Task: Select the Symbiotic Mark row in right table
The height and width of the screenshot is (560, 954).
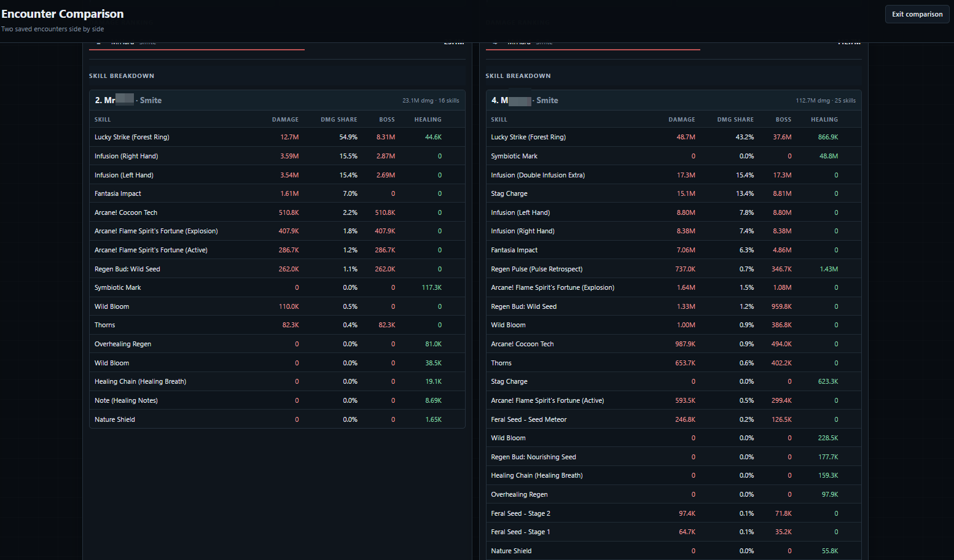Action: coord(673,156)
